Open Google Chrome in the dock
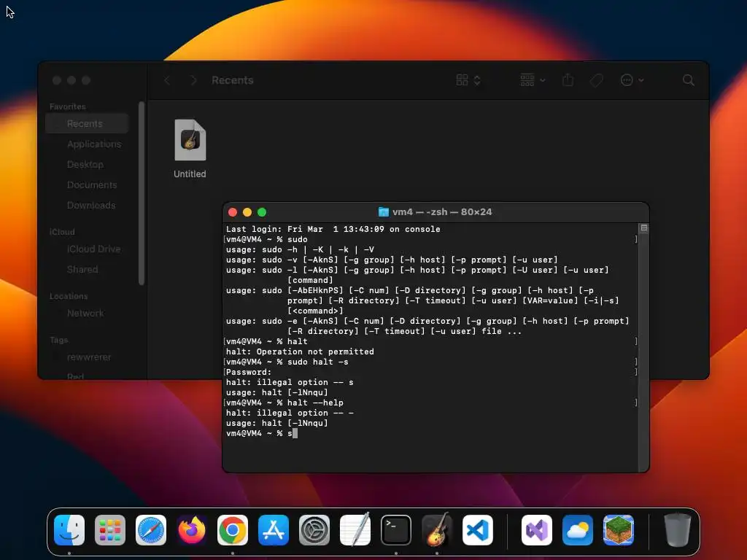 (x=233, y=530)
